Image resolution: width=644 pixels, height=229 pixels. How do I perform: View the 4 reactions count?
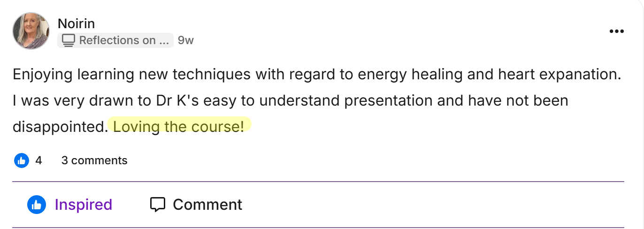38,160
